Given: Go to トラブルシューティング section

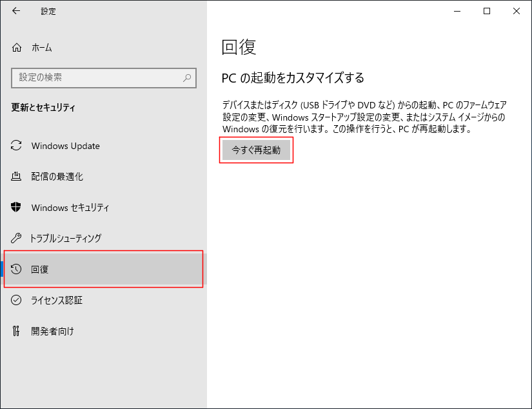Looking at the screenshot, I should click(x=103, y=238).
